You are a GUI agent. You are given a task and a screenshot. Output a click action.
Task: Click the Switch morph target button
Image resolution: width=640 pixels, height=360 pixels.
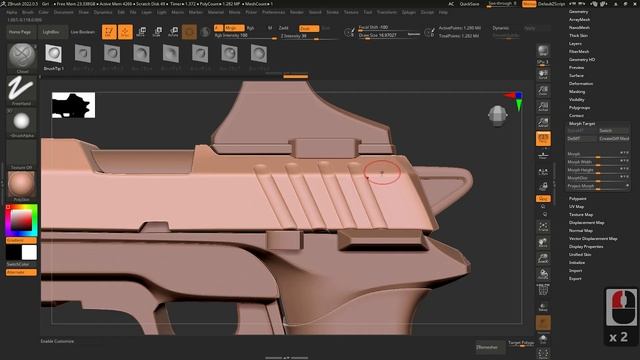click(613, 131)
